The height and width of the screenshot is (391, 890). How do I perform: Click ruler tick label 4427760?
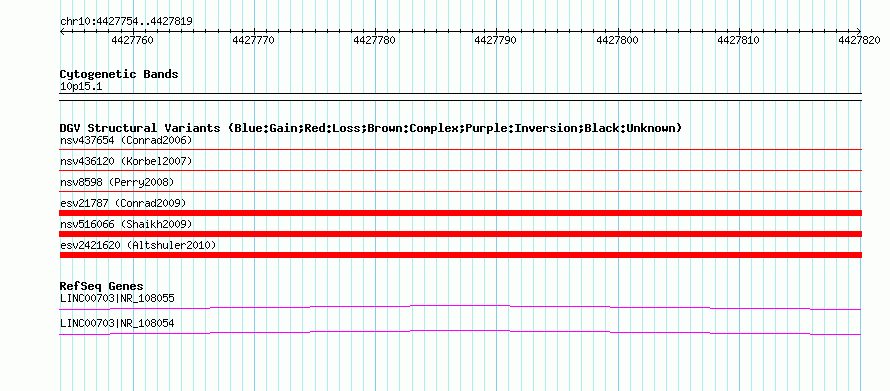132,40
